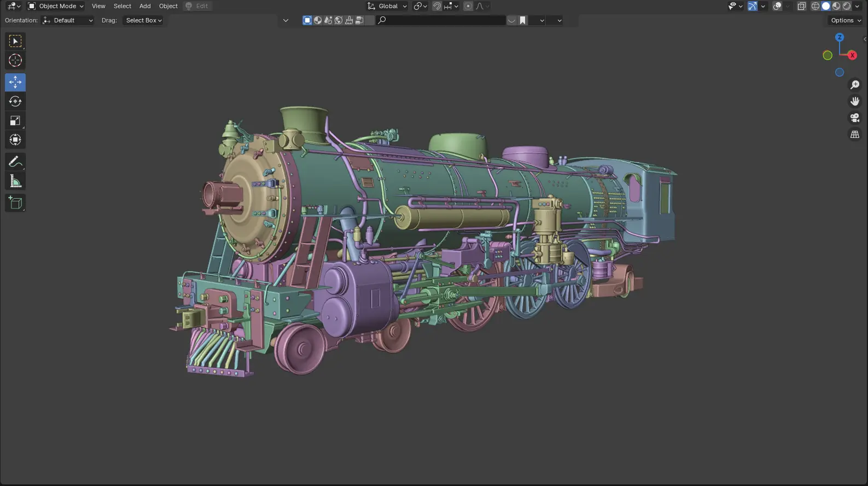
Task: Switch to wireframe viewport shading
Action: 815,6
